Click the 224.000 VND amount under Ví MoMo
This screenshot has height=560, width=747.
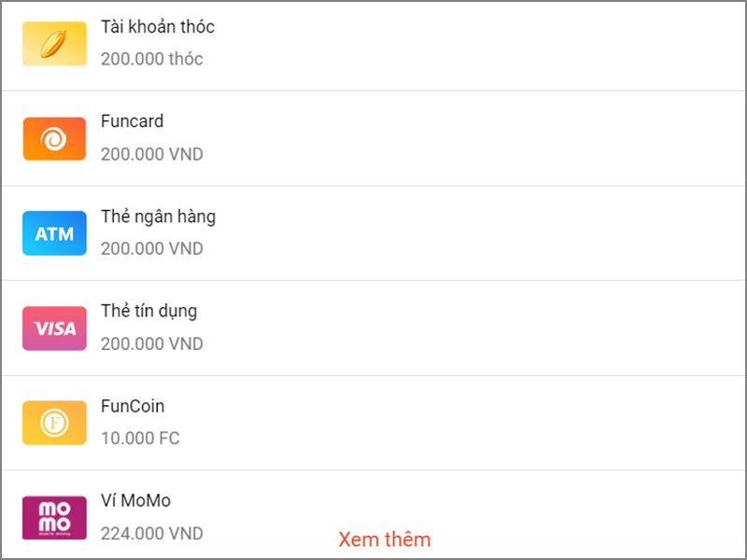(154, 533)
